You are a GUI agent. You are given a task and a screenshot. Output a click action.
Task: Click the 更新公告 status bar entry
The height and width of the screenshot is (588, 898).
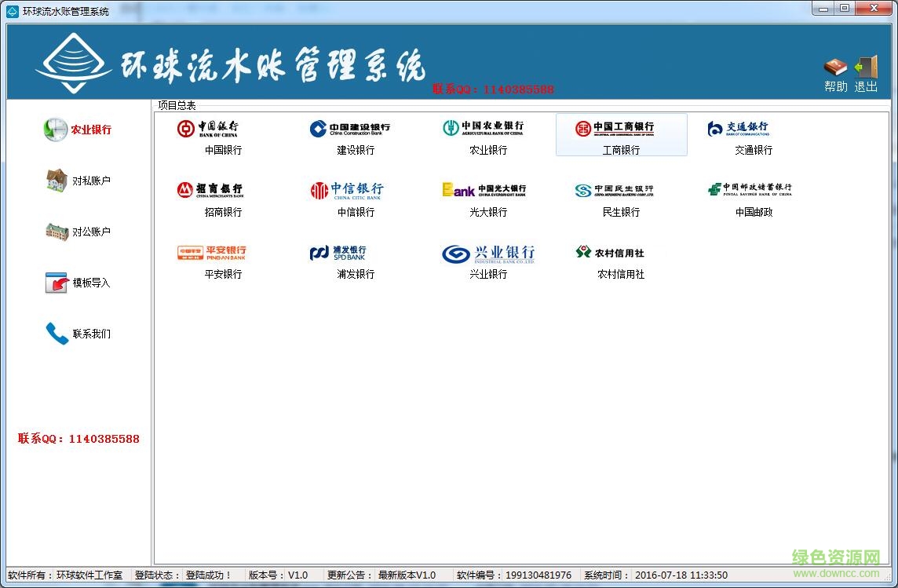[x=381, y=575]
